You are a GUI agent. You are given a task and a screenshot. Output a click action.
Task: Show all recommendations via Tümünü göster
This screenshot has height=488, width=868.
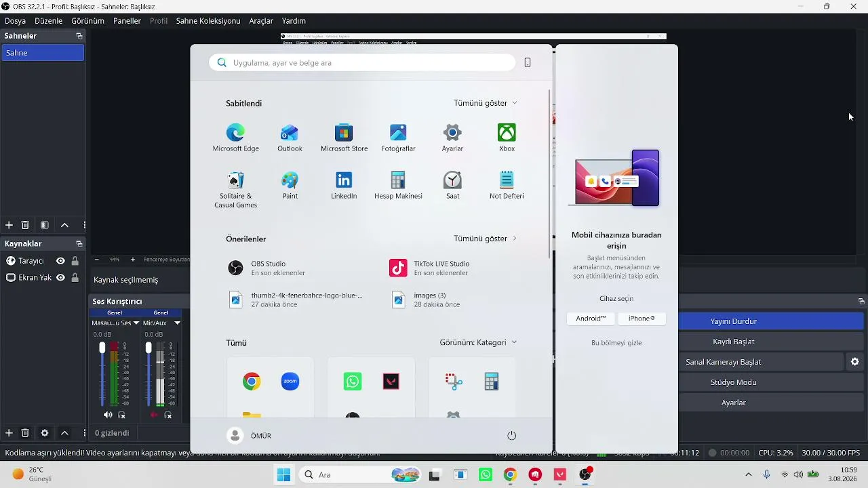pos(486,239)
